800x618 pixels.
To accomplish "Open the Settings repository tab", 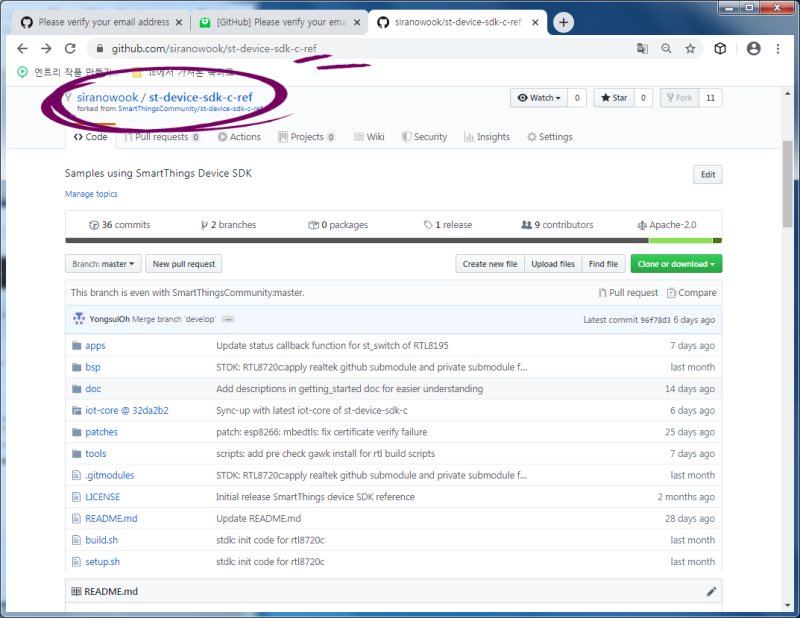I will click(549, 137).
